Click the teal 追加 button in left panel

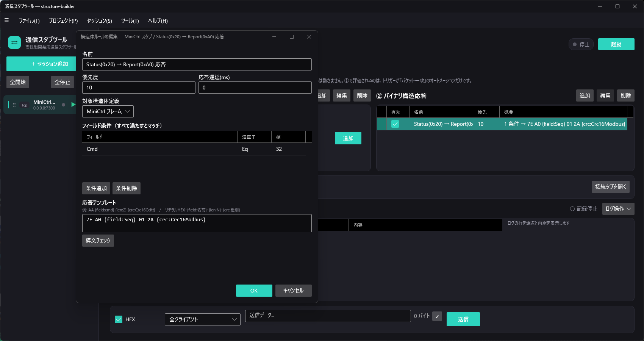pyautogui.click(x=348, y=138)
